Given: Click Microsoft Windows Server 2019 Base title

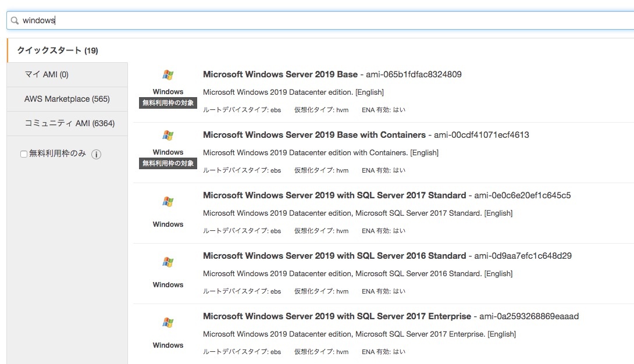Looking at the screenshot, I should (x=280, y=74).
